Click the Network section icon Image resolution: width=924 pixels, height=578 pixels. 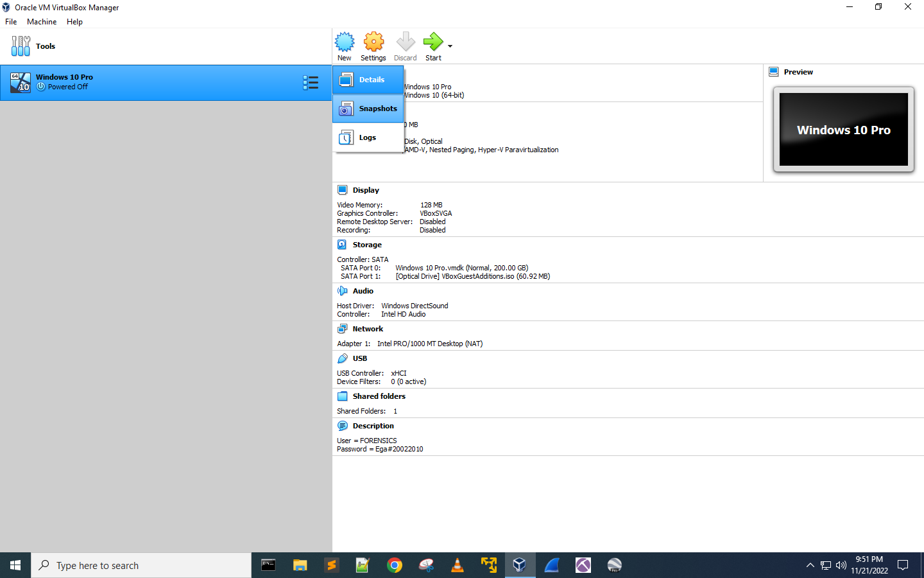tap(343, 329)
